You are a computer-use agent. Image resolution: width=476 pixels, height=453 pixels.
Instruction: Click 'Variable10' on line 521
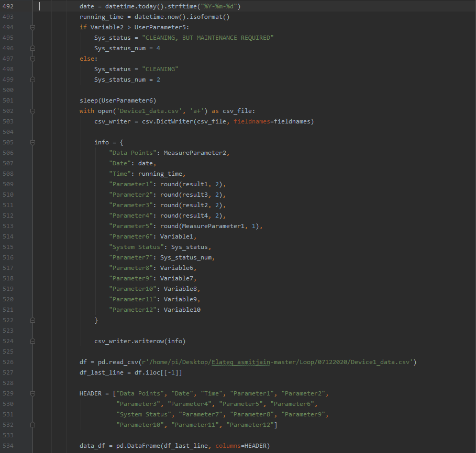pyautogui.click(x=182, y=310)
